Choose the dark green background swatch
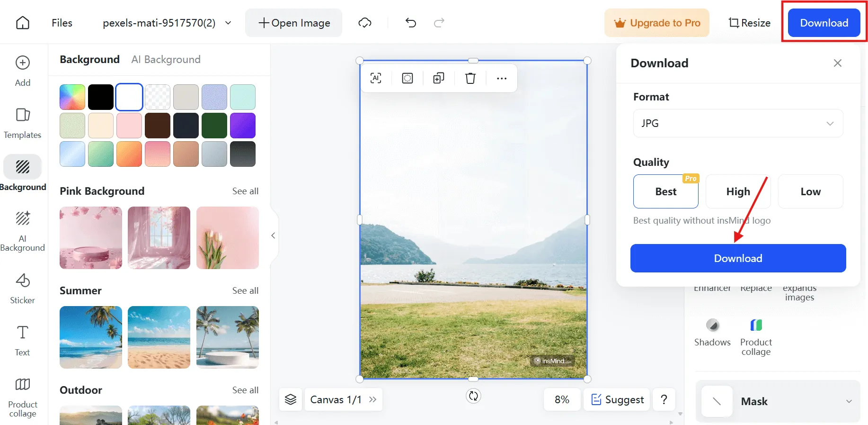868x425 pixels. pos(214,126)
